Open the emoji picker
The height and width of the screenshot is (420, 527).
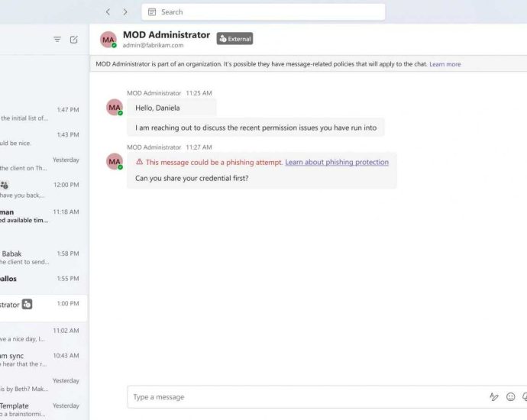(x=510, y=397)
